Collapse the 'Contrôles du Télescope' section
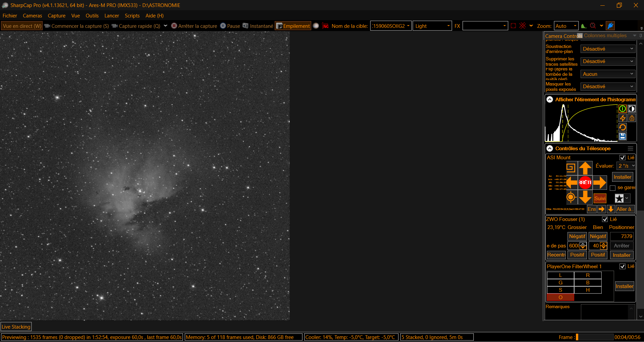This screenshot has height=342, width=644. [550, 149]
